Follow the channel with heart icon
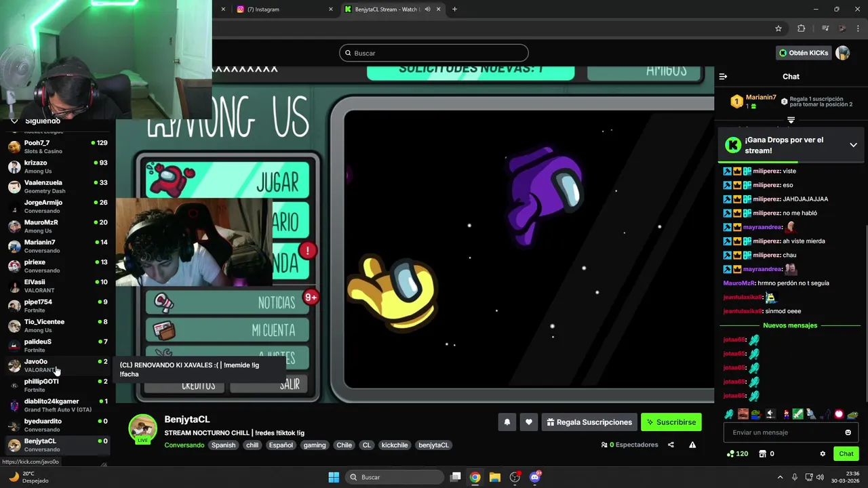The height and width of the screenshot is (488, 868). [529, 422]
